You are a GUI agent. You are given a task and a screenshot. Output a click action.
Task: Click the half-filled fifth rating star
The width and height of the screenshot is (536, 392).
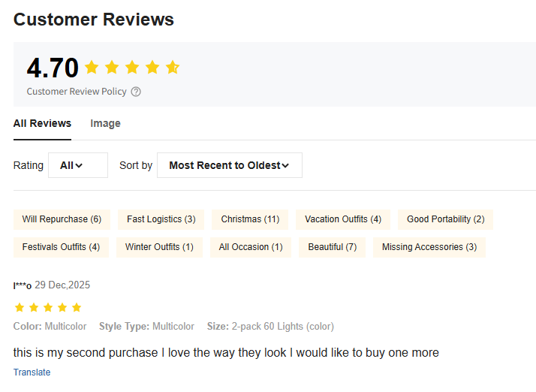[x=173, y=68]
